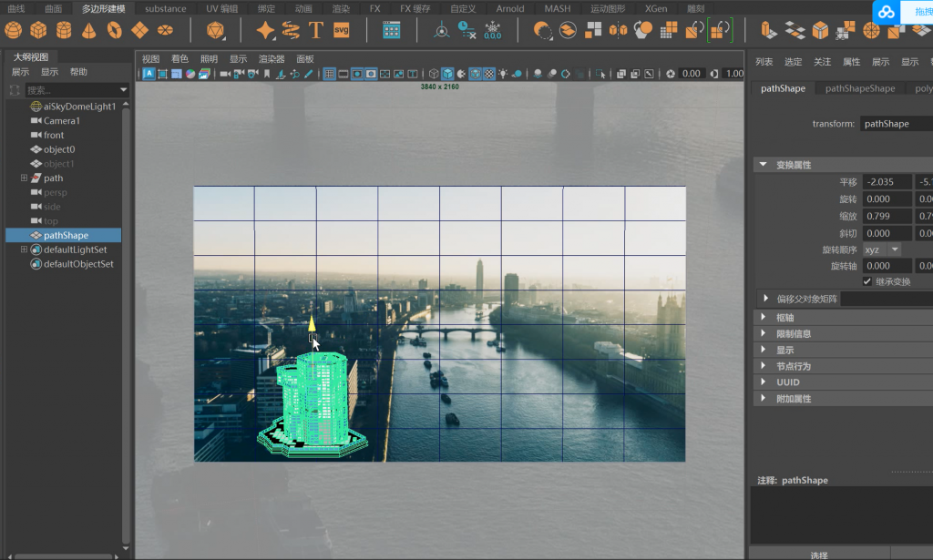933x560 pixels.
Task: Create a polygon disc from the shelf
Action: point(166,30)
